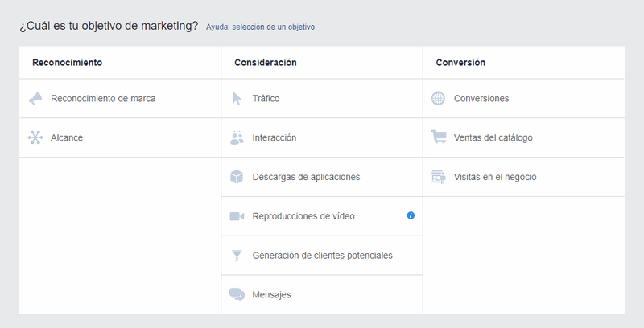
Task: Select the 'Reproducciones de vídeo' text label
Action: (x=303, y=216)
